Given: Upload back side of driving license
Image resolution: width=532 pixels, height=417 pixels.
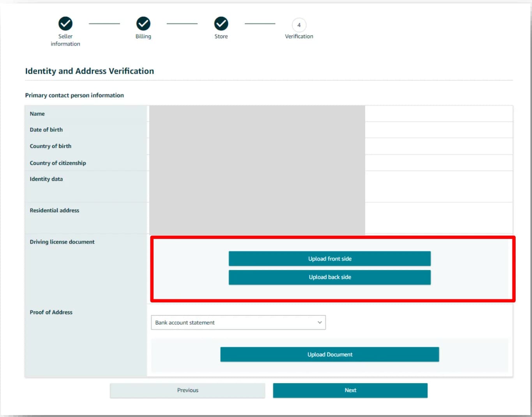Looking at the screenshot, I should tap(330, 277).
